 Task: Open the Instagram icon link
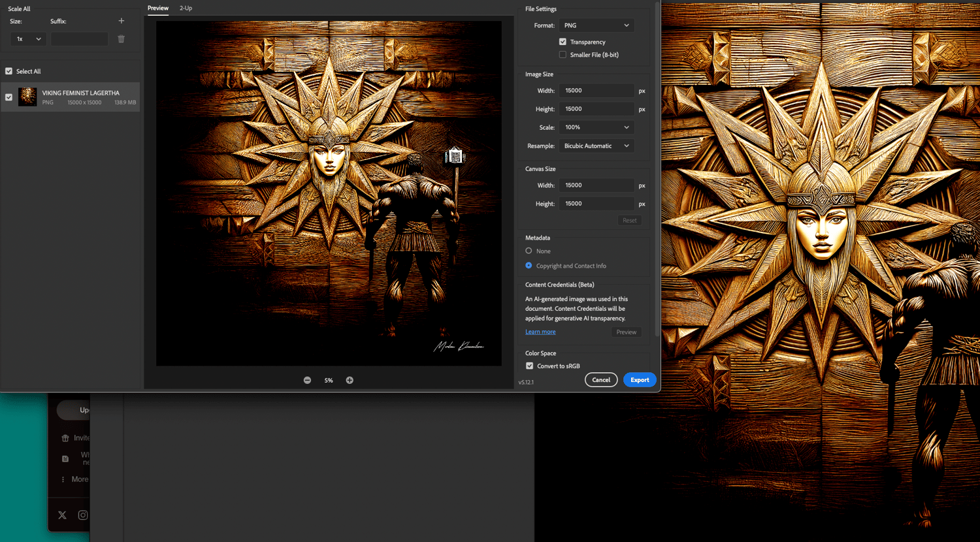(x=83, y=515)
